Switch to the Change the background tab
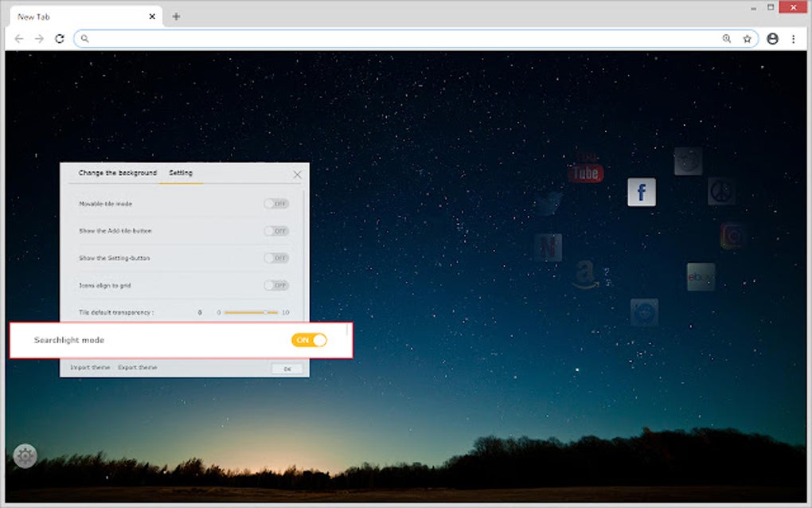 point(116,172)
